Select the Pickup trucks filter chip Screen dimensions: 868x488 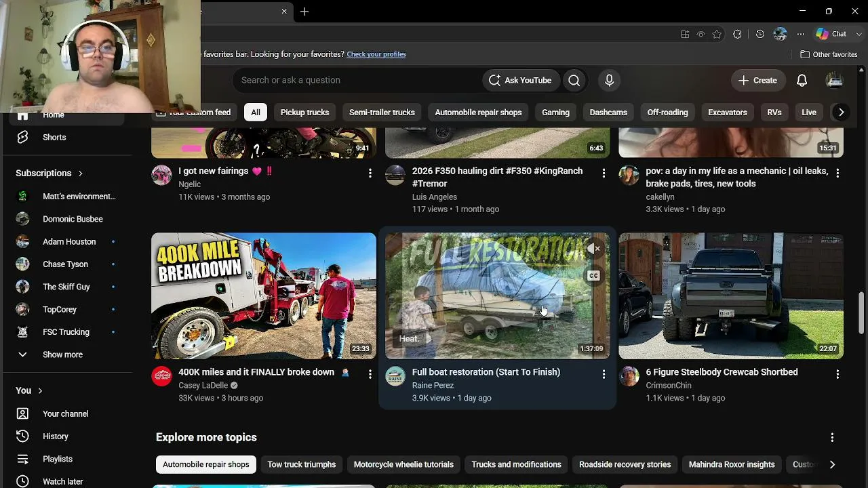coord(304,113)
